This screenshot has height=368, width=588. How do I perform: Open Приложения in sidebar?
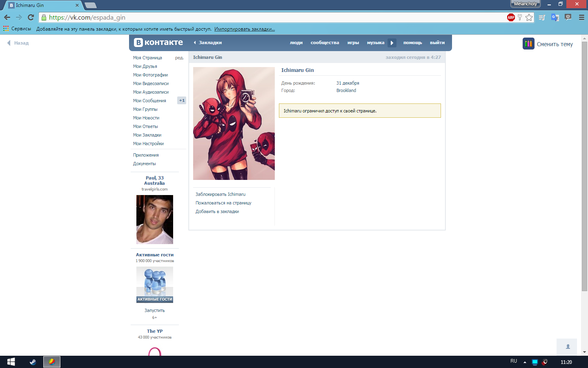146,155
